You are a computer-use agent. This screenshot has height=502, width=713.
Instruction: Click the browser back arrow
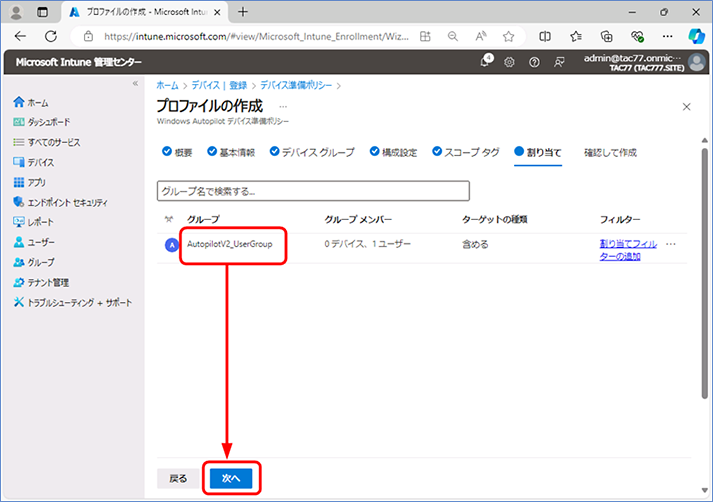20,36
